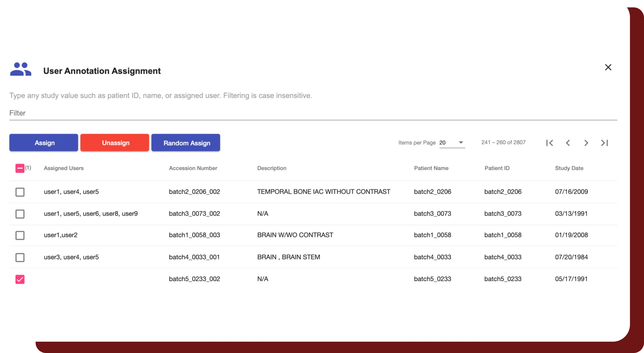Close the User Annotation Assignment dialog
Screen dimensions: 644x353
click(608, 67)
